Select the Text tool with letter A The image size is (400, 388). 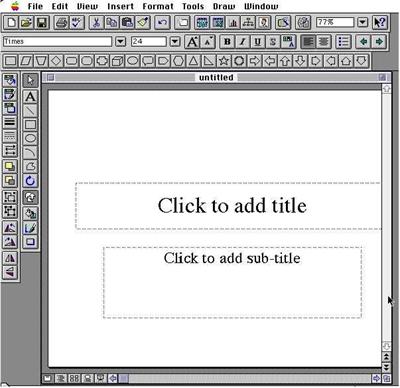[x=30, y=97]
